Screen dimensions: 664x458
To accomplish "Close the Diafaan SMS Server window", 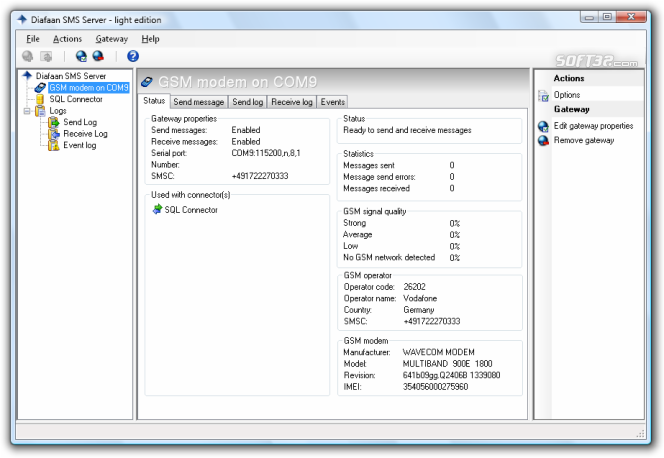I will (631, 17).
